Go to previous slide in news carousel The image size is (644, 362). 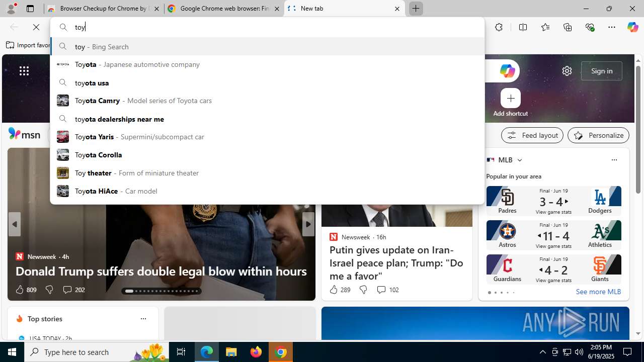[14, 224]
